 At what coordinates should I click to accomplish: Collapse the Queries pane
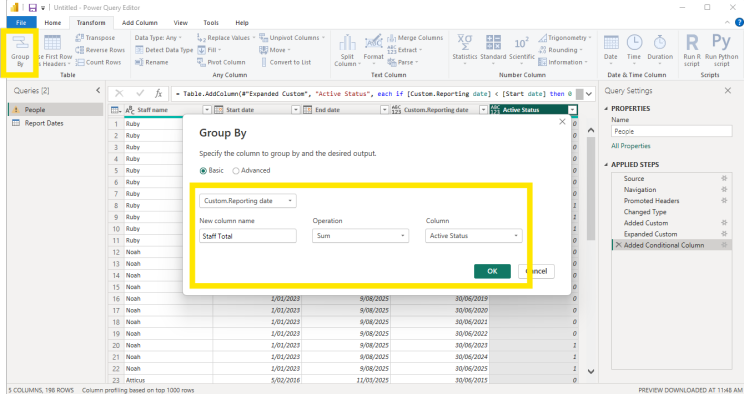pyautogui.click(x=98, y=90)
